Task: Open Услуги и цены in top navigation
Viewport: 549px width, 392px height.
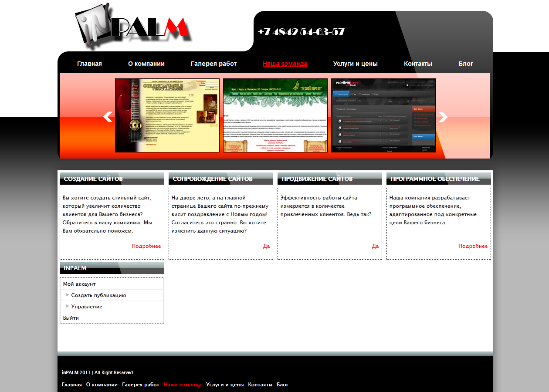Action: pyautogui.click(x=356, y=64)
